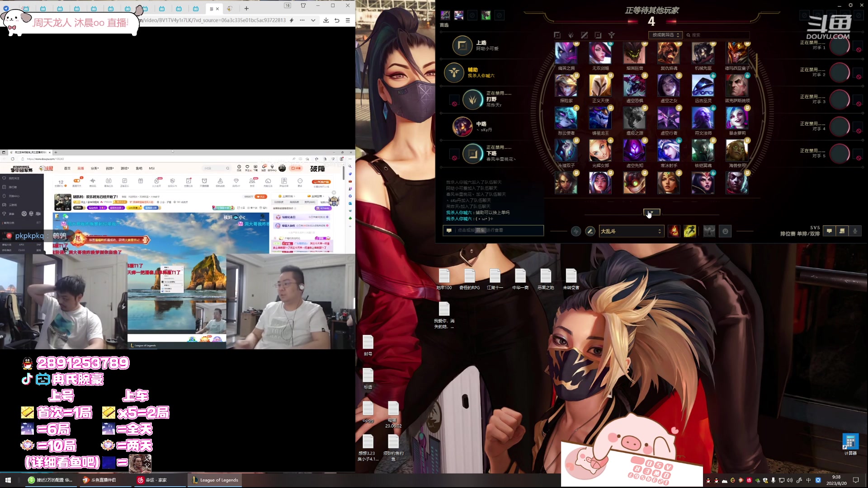Select champion 光辉女郎
The height and width of the screenshot is (488, 868).
click(600, 150)
